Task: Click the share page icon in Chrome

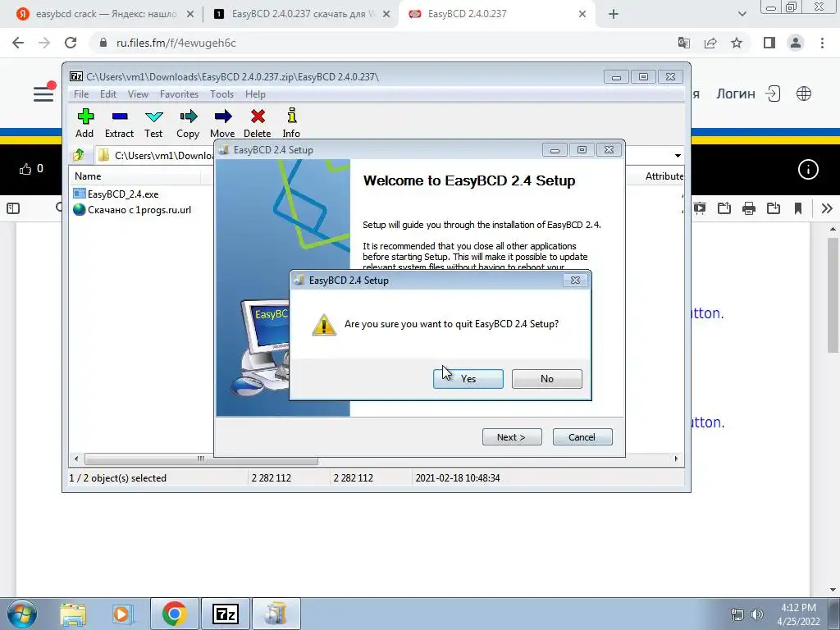Action: coord(710,43)
